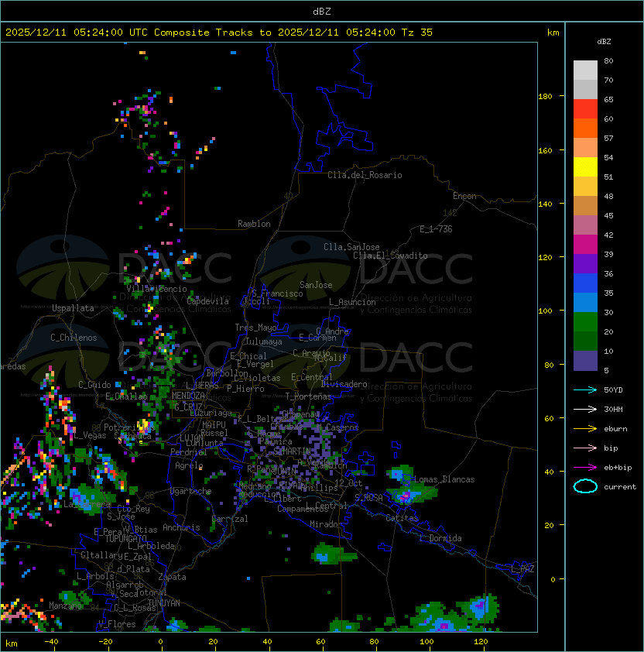Viewport: 644px width, 652px height.
Task: Pick the slate 5-10 dBZ legend swatch
Action: point(585,361)
